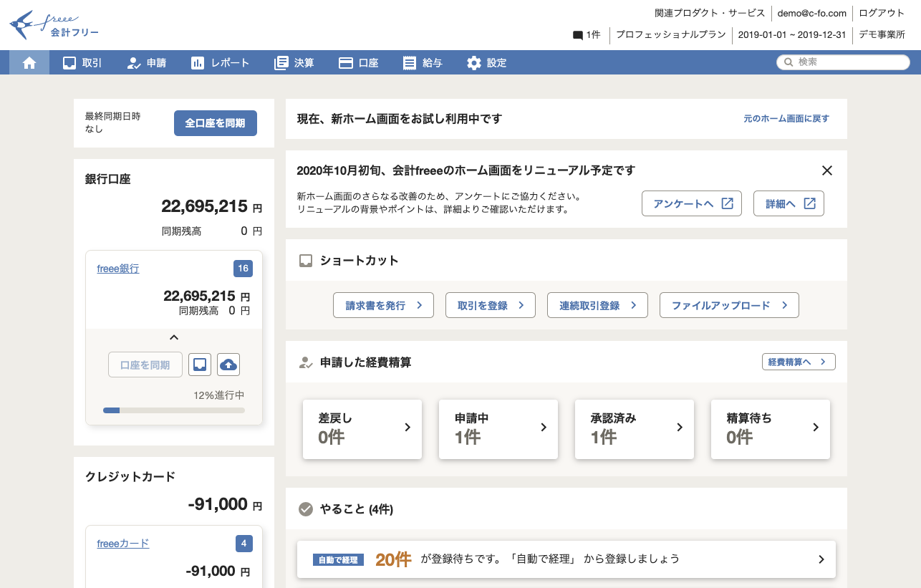Collapse the freee銀行 account details chevron
Screen dimensions: 921x588
click(x=173, y=337)
